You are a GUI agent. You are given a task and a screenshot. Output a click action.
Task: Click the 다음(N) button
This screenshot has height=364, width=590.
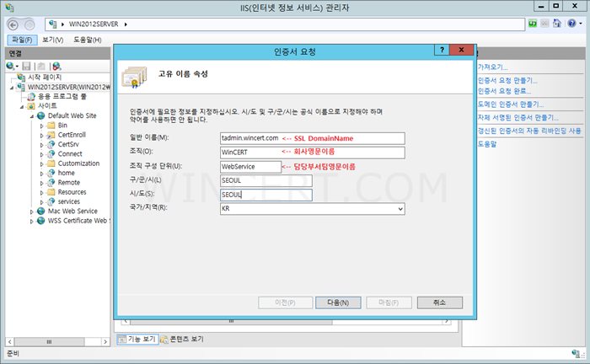(x=338, y=302)
